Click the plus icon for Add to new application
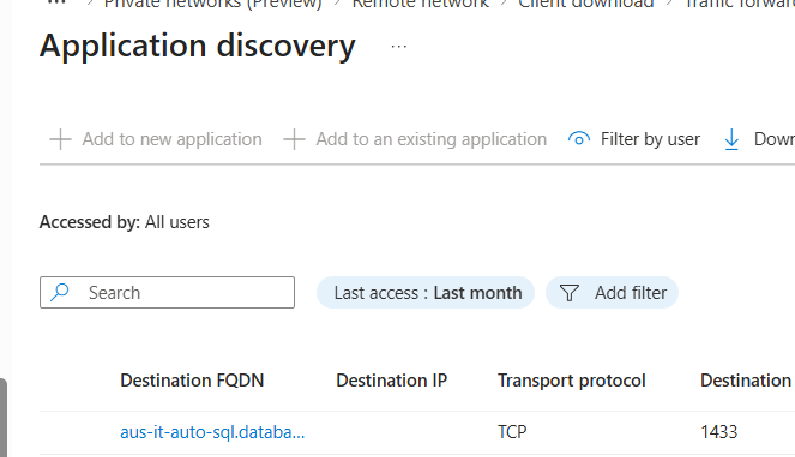 coord(61,139)
